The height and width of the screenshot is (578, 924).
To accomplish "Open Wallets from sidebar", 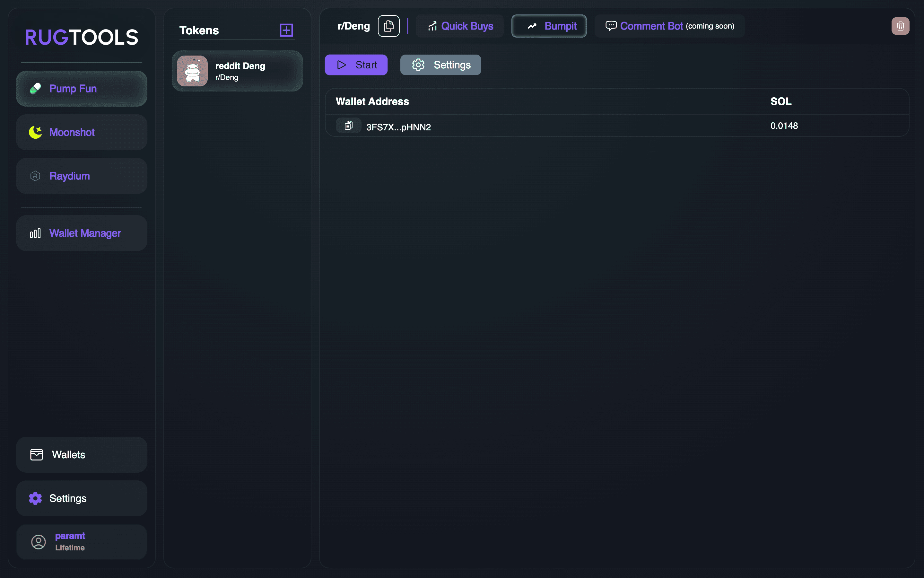I will coord(82,454).
